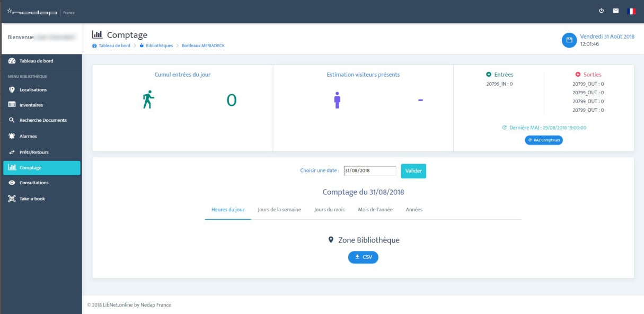This screenshot has height=314, width=644.
Task: Click the purple visitor person icon
Action: tap(337, 100)
